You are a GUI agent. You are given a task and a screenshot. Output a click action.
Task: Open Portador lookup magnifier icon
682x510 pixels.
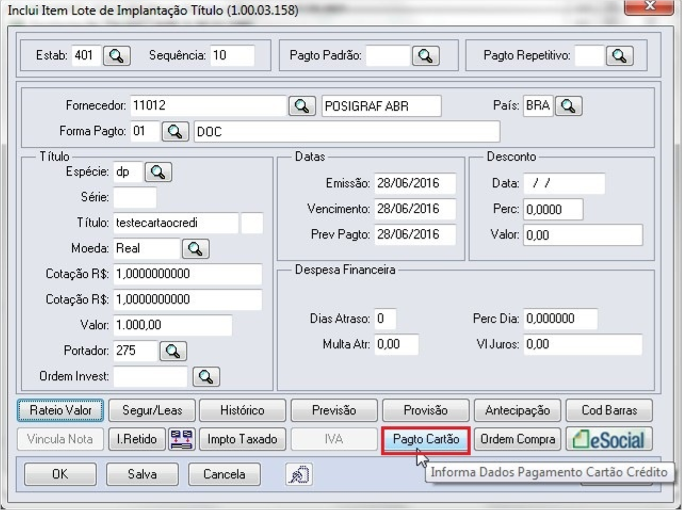click(173, 351)
